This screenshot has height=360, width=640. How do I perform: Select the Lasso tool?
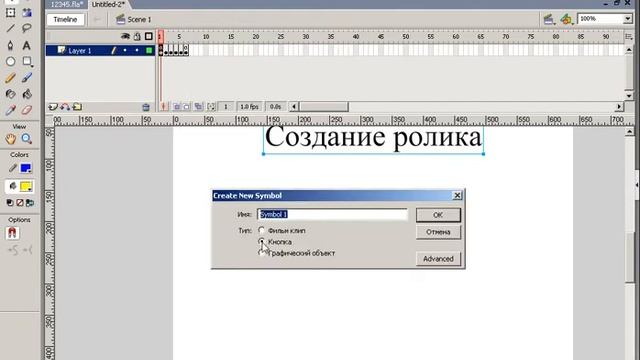(x=27, y=28)
